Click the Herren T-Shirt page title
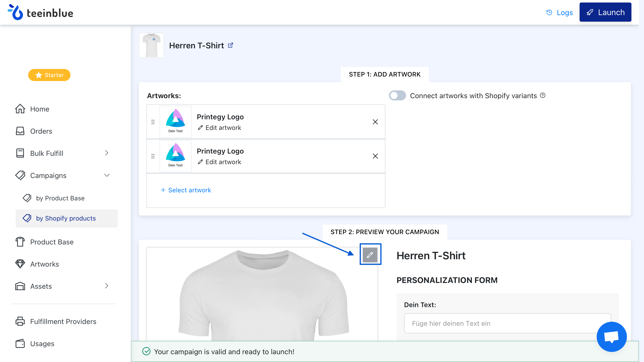The width and height of the screenshot is (644, 362). [196, 46]
